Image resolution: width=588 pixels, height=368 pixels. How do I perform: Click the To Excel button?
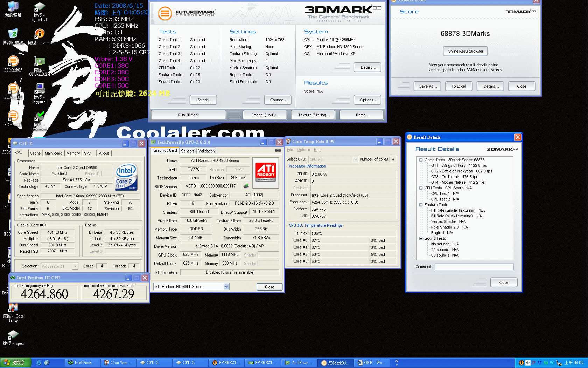(x=458, y=86)
